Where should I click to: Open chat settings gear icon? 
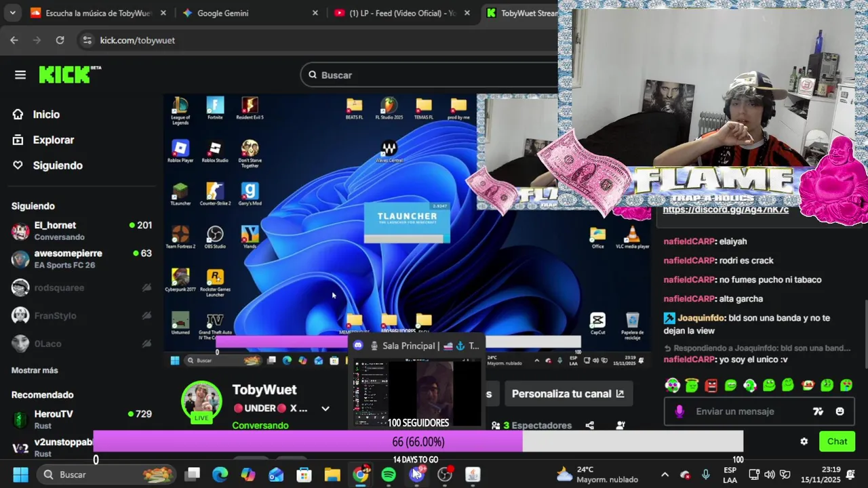(x=804, y=441)
